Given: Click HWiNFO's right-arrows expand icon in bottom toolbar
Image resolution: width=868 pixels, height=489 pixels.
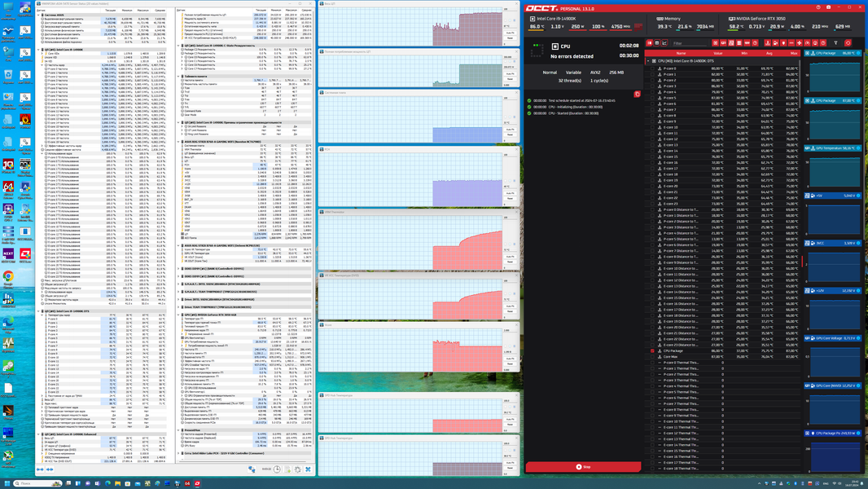Looking at the screenshot, I should pos(50,469).
